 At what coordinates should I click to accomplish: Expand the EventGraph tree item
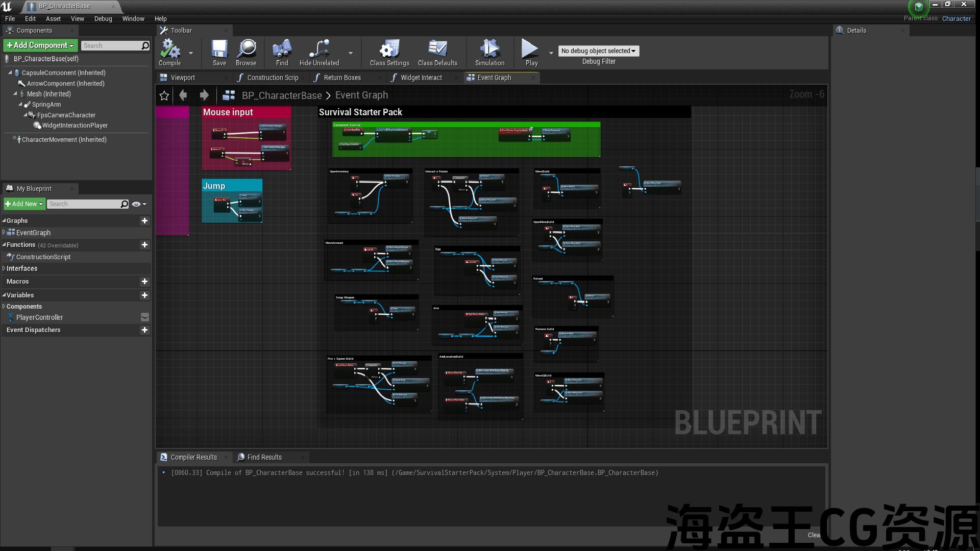pyautogui.click(x=4, y=233)
